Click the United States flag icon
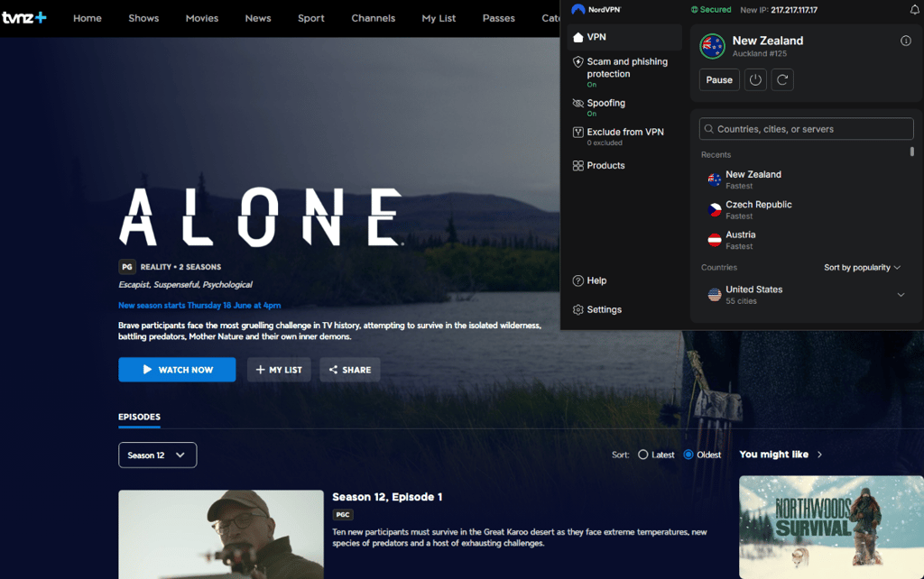924x579 pixels. pos(715,295)
